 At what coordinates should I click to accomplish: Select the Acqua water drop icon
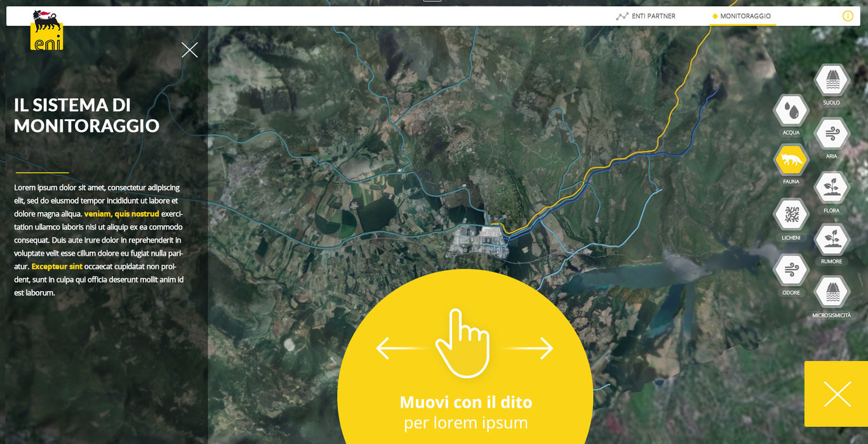(x=791, y=111)
